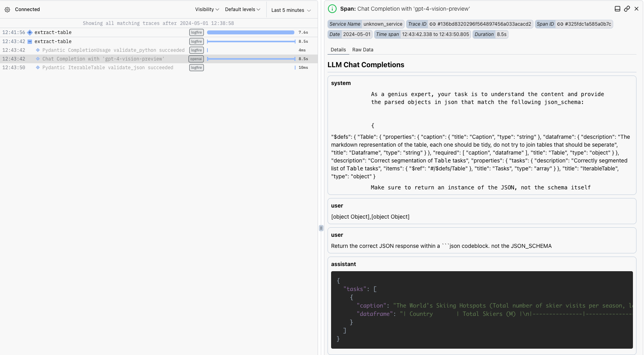Switch to the Raw Data tab
The image size is (644, 355).
coord(362,50)
